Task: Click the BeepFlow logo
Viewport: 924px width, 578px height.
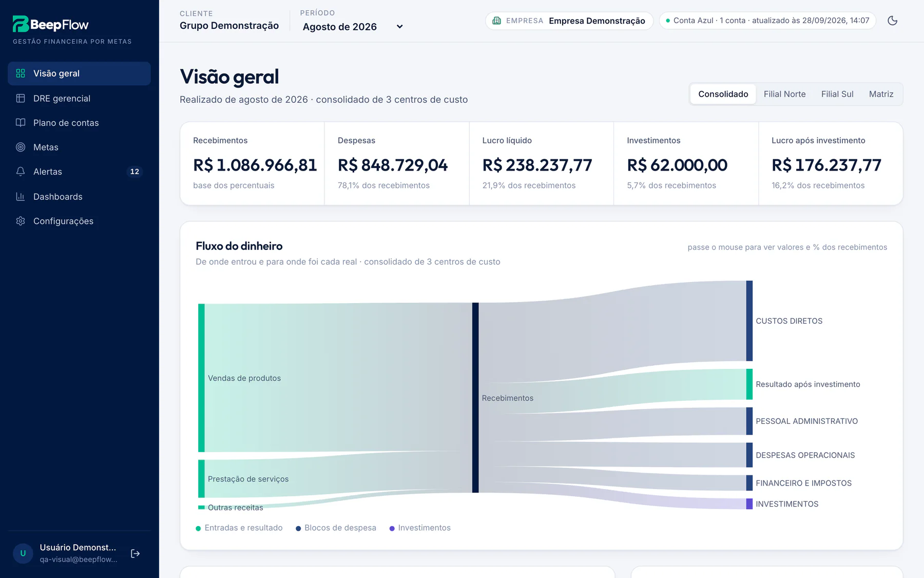Action: 50,24
